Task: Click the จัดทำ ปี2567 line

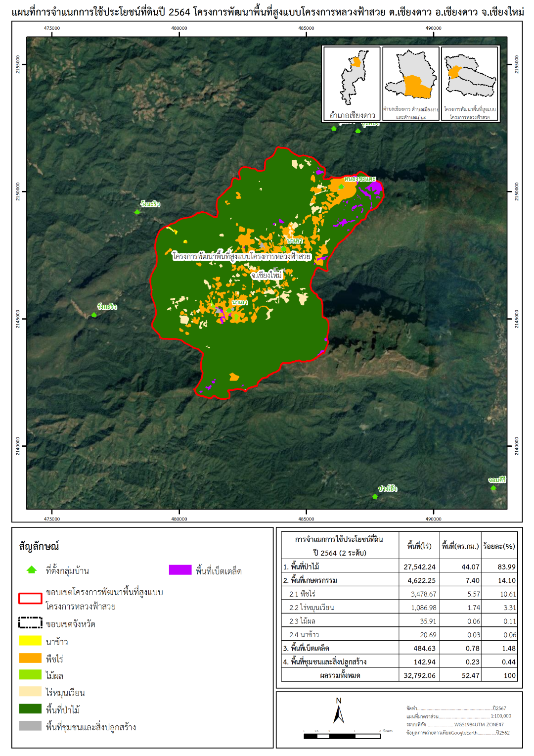Action: (456, 708)
